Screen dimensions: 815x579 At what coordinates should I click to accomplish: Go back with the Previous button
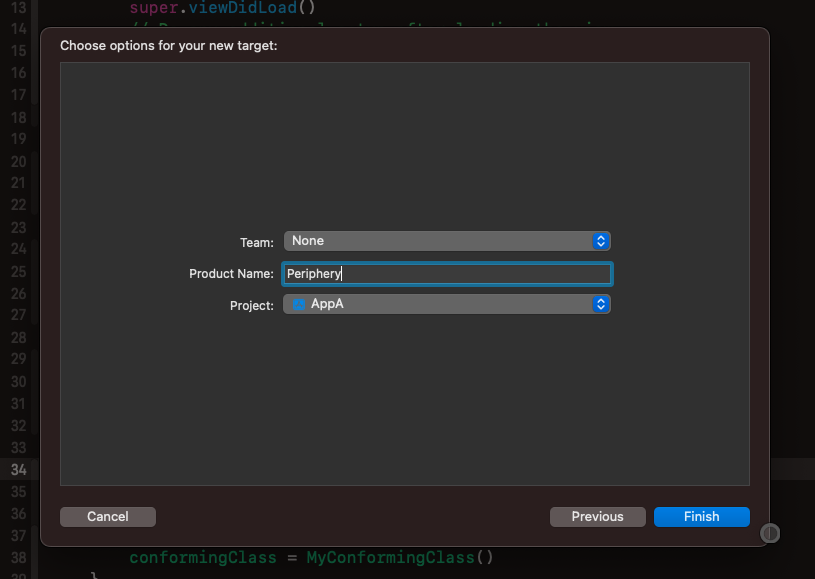tap(598, 517)
